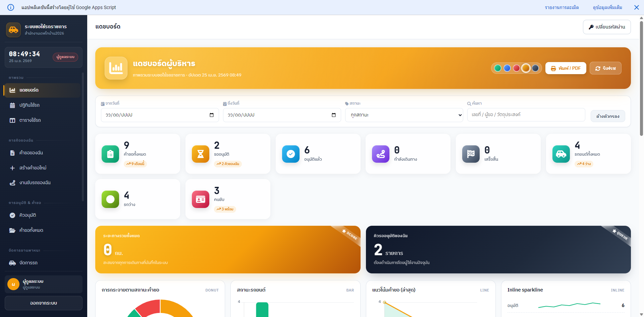Click the red ID card drivers icon
Image resolution: width=644 pixels, height=317 pixels.
(x=201, y=199)
